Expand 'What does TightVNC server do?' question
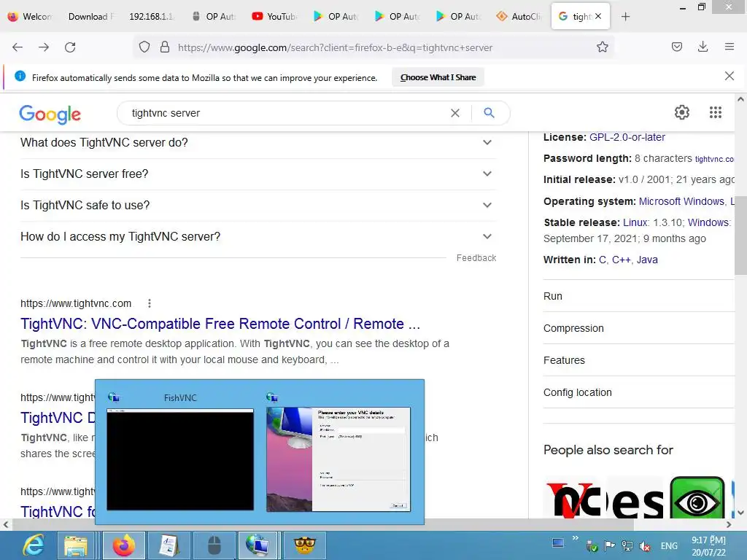747x560 pixels. [258, 142]
